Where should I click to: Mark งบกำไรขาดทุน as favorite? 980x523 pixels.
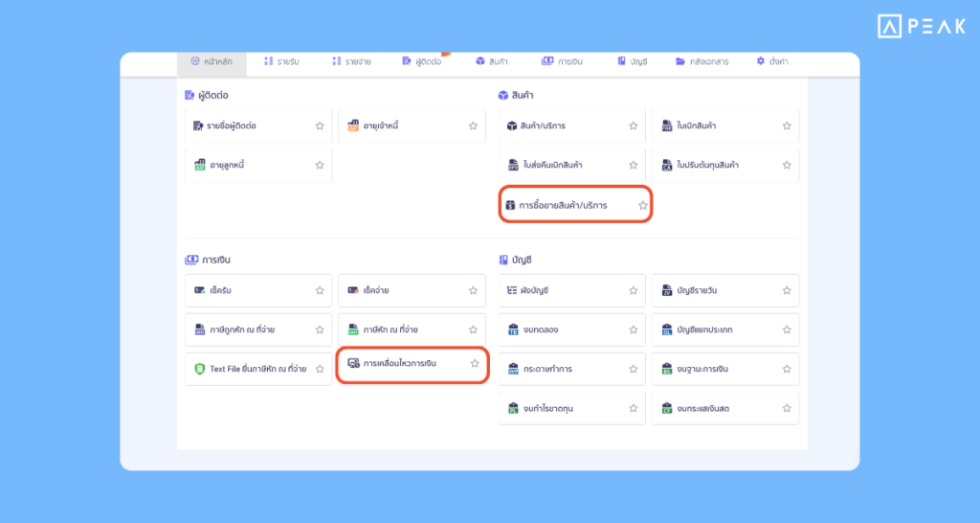click(x=634, y=408)
